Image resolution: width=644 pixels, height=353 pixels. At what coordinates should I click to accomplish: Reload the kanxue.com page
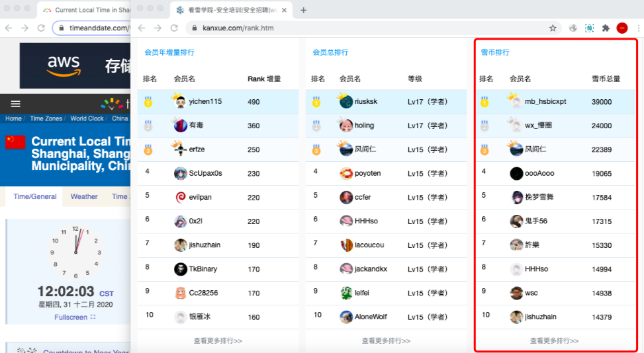tap(174, 28)
